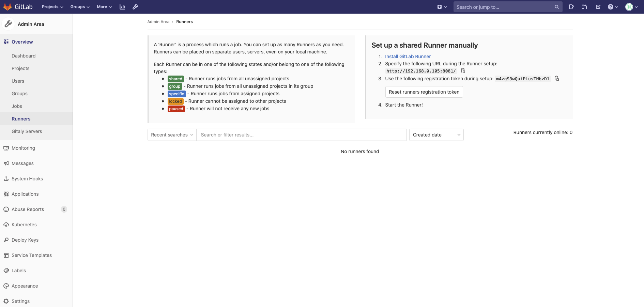
Task: Click the Appearance palette icon
Action: [6, 286]
